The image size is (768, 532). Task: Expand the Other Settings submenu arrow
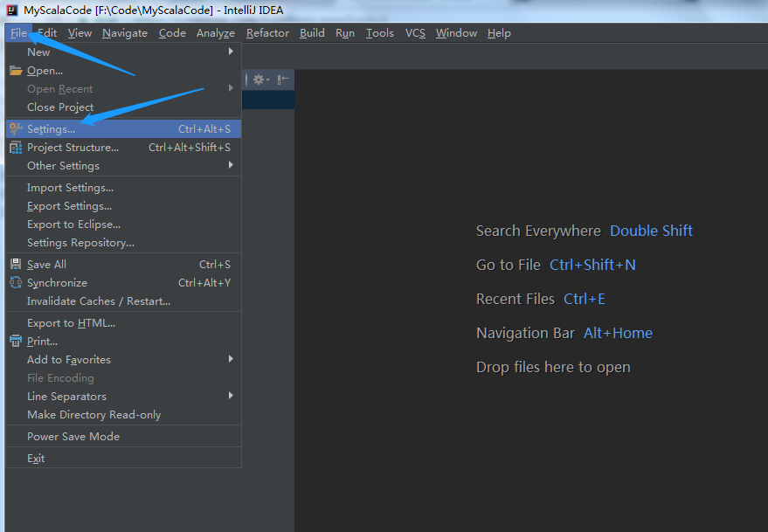pos(231,165)
